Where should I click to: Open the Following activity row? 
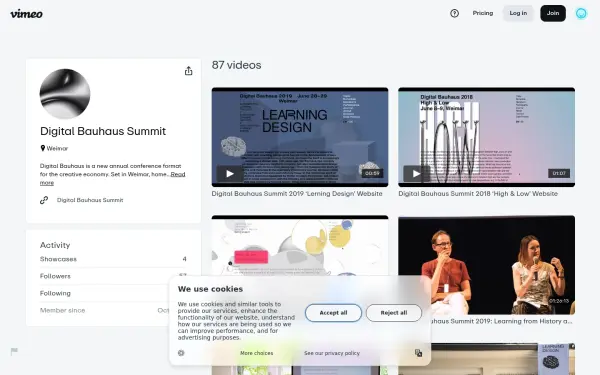click(x=113, y=293)
